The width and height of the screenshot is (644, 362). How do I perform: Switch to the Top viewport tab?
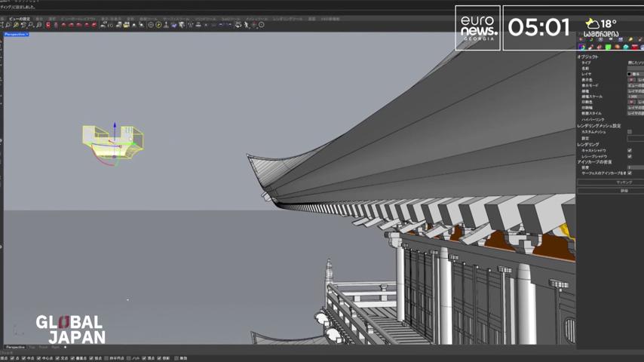pyautogui.click(x=32, y=347)
